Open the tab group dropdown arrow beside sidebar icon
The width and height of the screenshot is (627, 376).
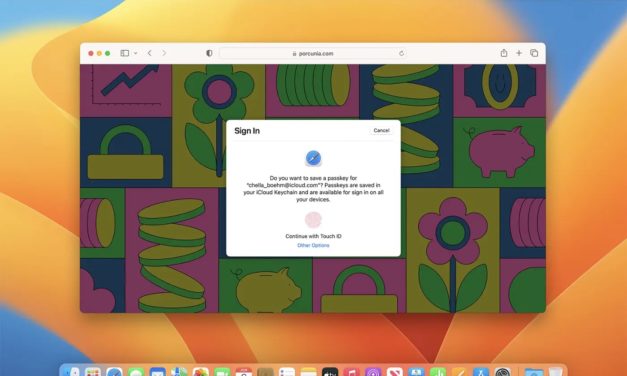pyautogui.click(x=136, y=53)
